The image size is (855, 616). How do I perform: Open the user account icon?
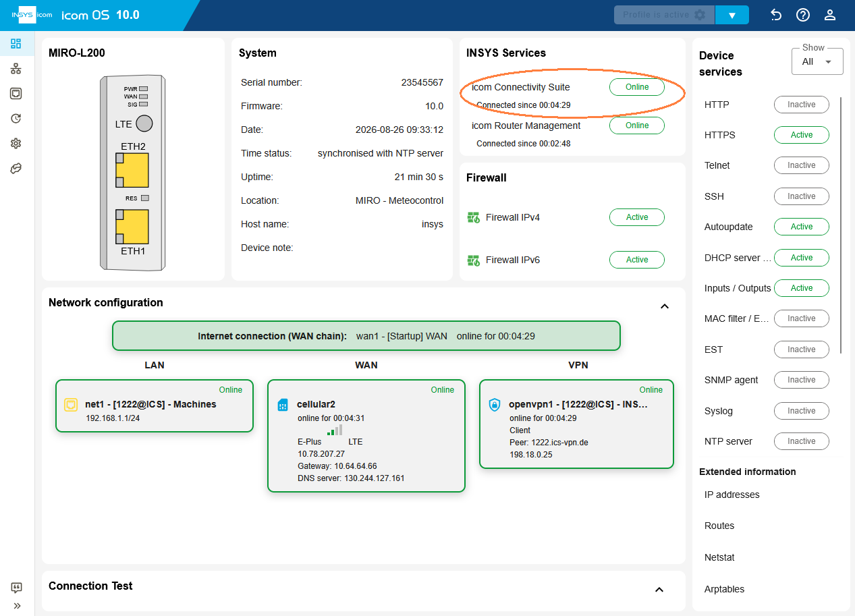point(830,15)
